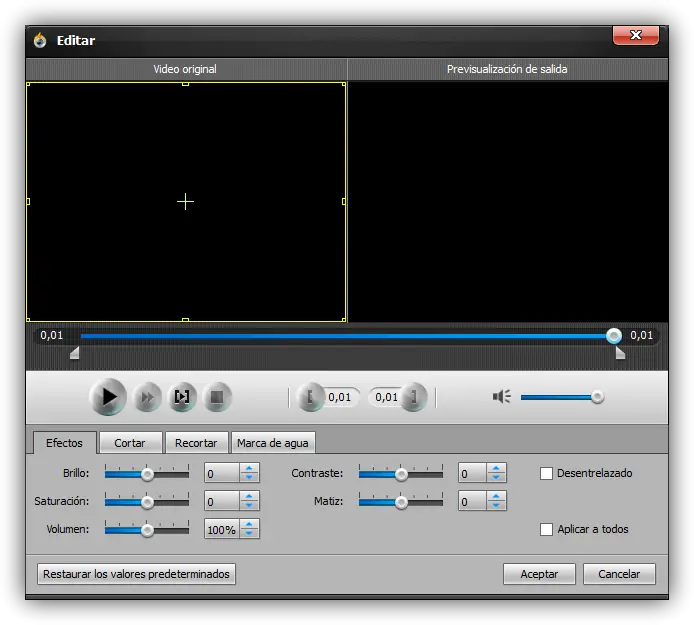The image size is (694, 625).
Task: Mute the audio speaker icon
Action: (x=501, y=397)
